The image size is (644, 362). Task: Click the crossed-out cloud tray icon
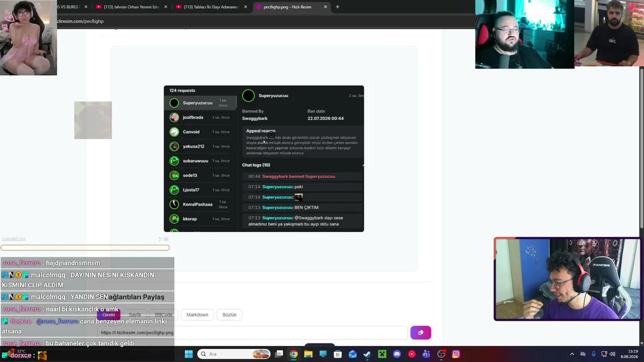(x=583, y=354)
